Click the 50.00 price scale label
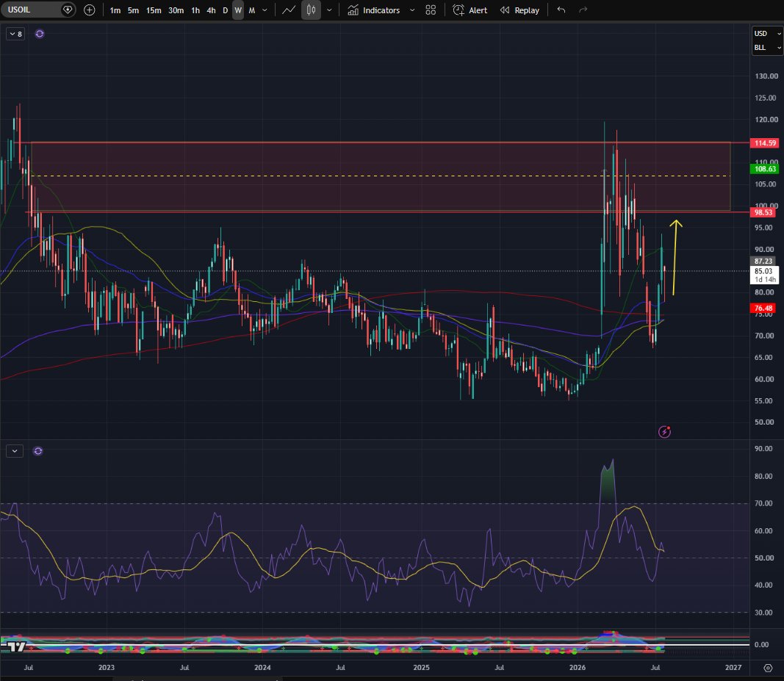 (x=764, y=422)
